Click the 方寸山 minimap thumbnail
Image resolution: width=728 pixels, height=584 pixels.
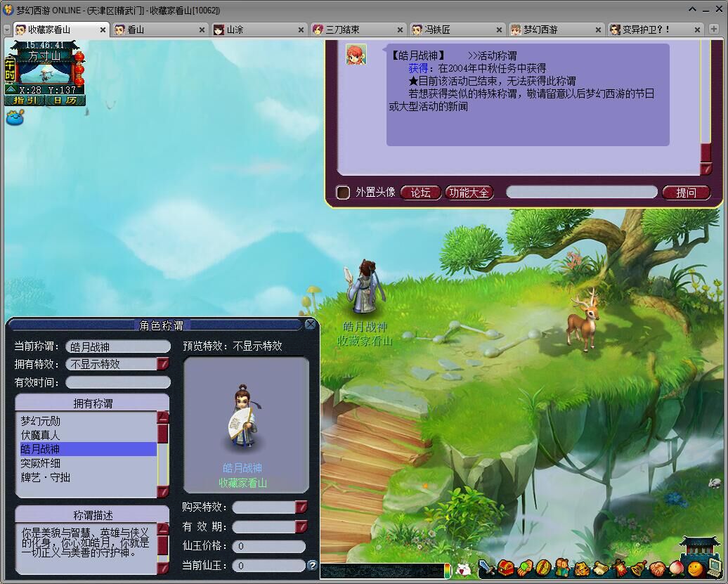click(x=45, y=73)
